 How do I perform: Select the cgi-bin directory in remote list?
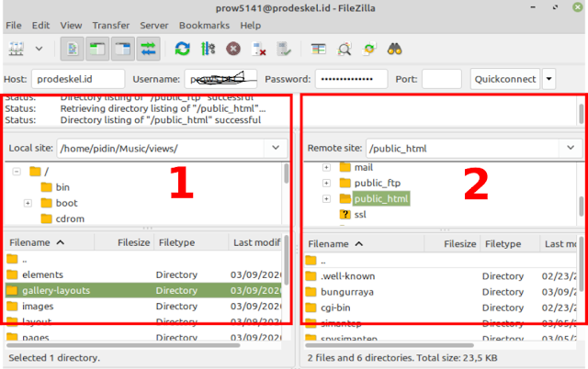coord(440,307)
